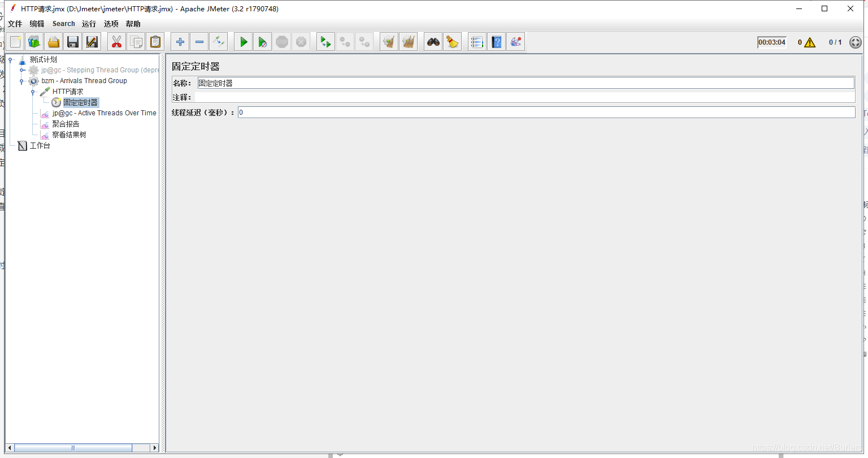The image size is (868, 458).
Task: Click the warning triangle log icon
Action: [x=810, y=42]
